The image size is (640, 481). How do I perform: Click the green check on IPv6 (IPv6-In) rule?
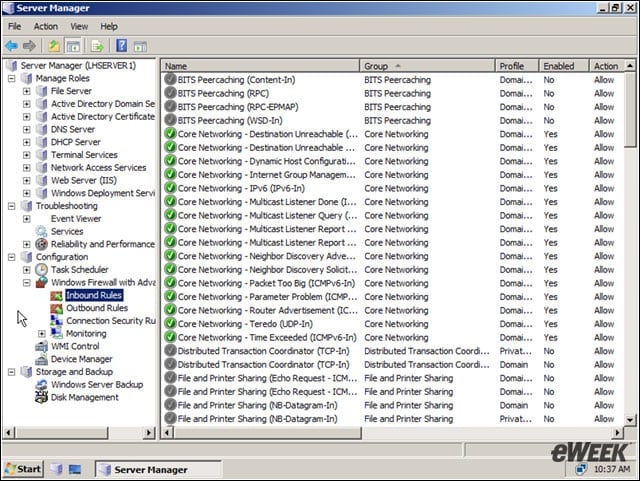pos(170,188)
